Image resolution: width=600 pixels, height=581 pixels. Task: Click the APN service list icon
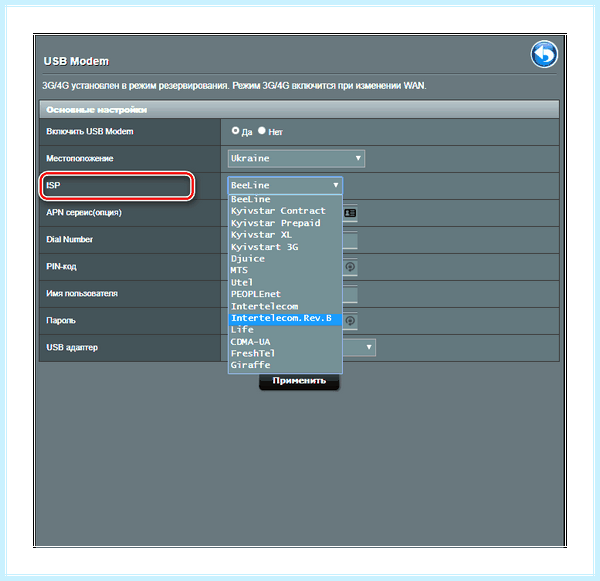click(350, 213)
